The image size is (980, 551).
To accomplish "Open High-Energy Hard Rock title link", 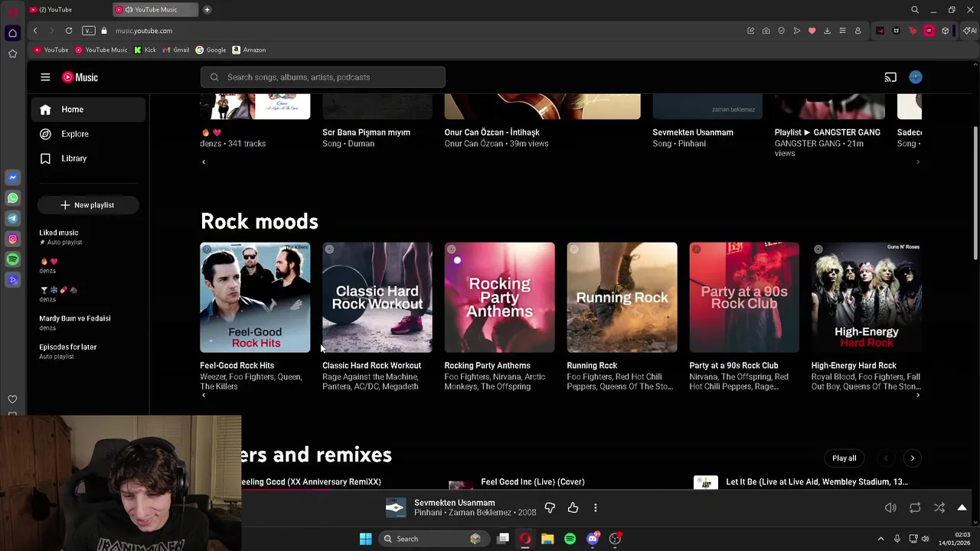I will 854,366.
